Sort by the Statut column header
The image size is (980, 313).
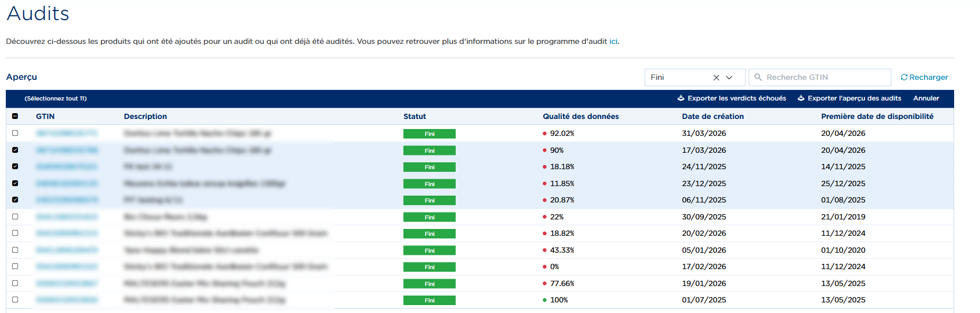click(x=414, y=116)
